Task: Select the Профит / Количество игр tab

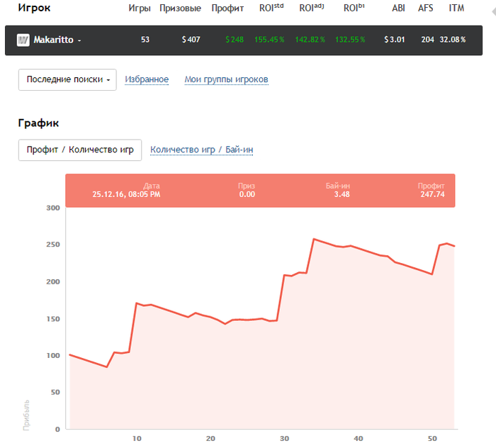Action: click(80, 150)
